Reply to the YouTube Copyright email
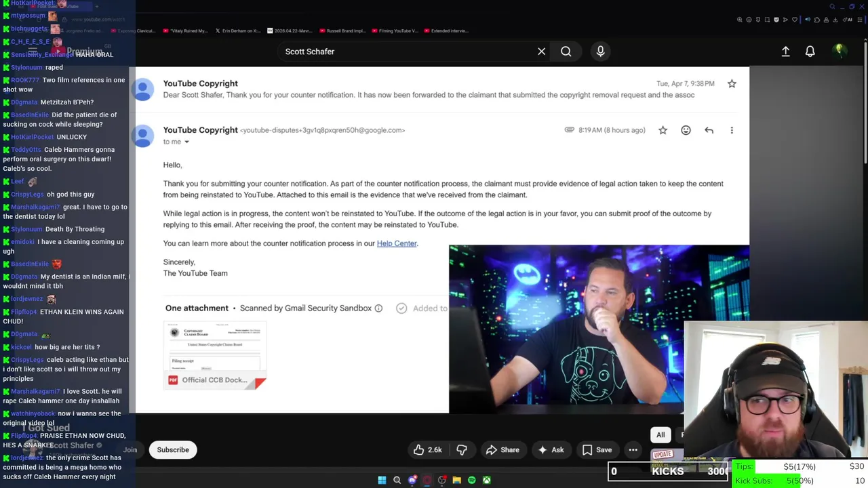The width and height of the screenshot is (868, 488). (x=709, y=130)
